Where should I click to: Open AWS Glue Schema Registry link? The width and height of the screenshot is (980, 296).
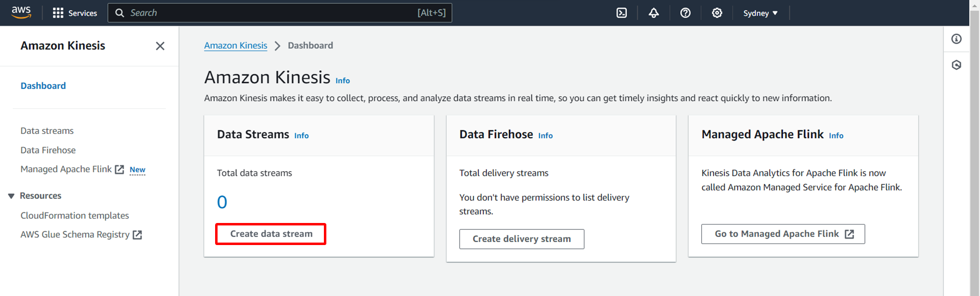tap(75, 235)
